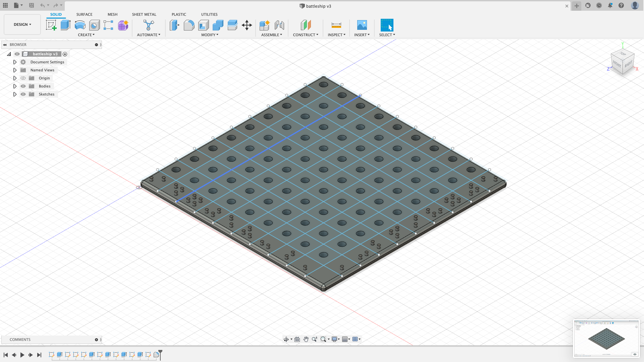This screenshot has width=644, height=362.
Task: Expand Named Views node
Action: point(15,70)
